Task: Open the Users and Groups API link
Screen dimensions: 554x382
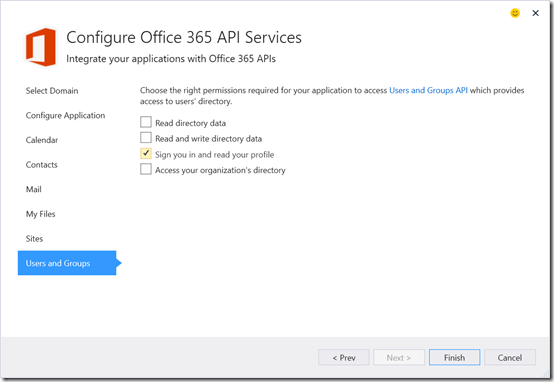Action: coord(428,90)
